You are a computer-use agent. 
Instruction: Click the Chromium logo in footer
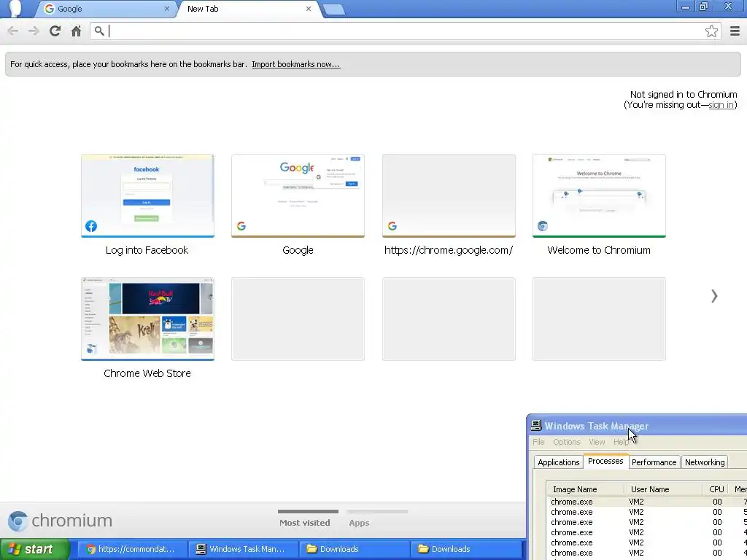[60, 521]
